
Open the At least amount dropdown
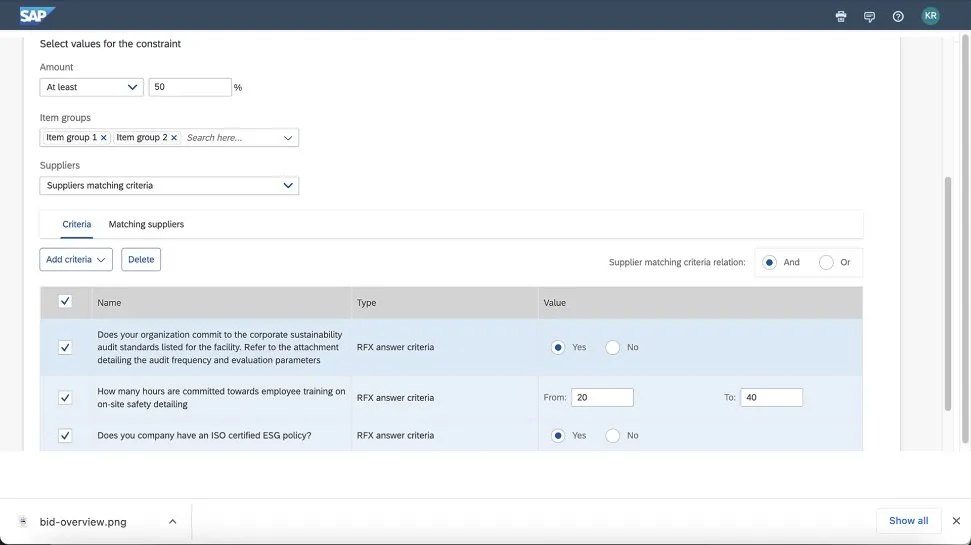click(x=92, y=87)
